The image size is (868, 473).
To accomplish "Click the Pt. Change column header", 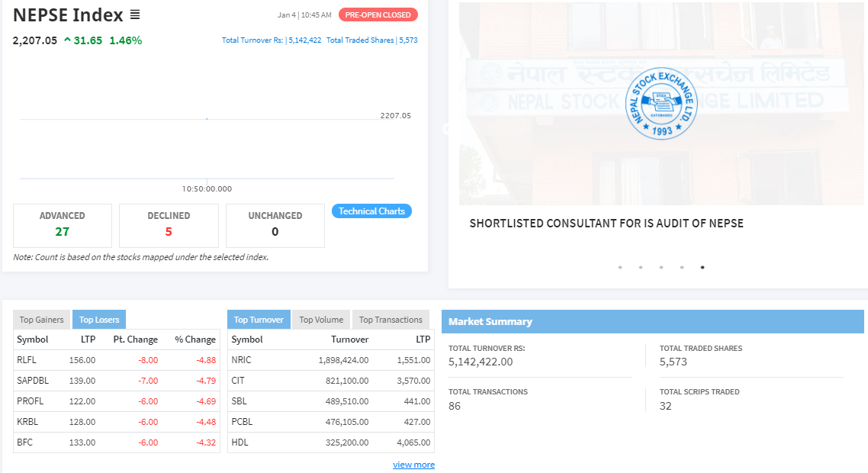I will 136,339.
